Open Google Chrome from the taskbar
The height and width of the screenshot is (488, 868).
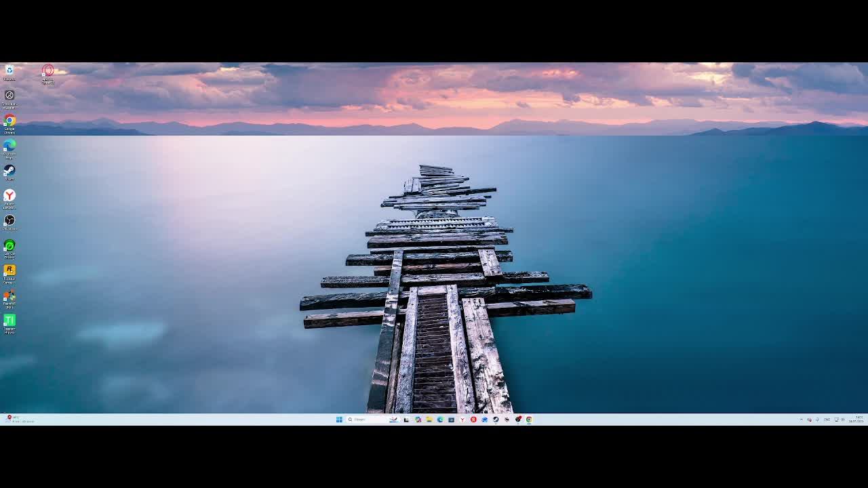click(x=529, y=420)
